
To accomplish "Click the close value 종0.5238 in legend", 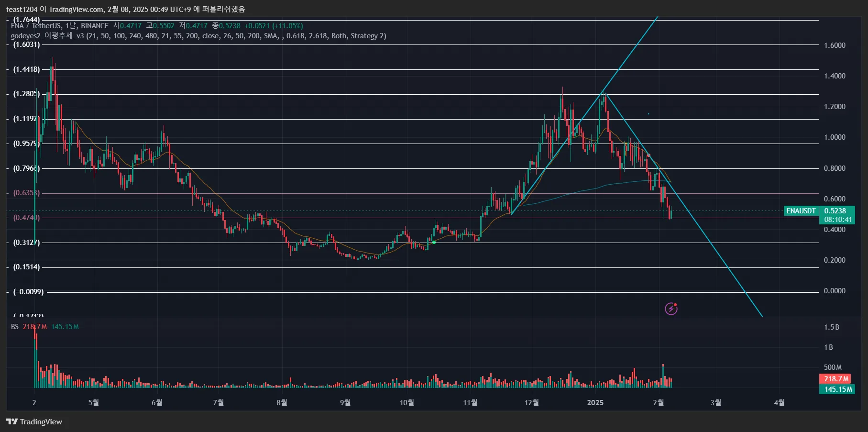I will (x=226, y=26).
